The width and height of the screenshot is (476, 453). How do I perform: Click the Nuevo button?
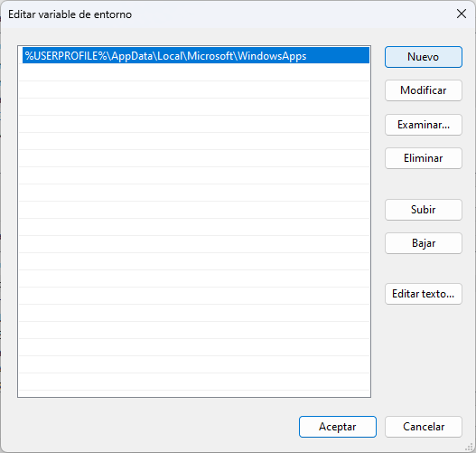[x=424, y=57]
